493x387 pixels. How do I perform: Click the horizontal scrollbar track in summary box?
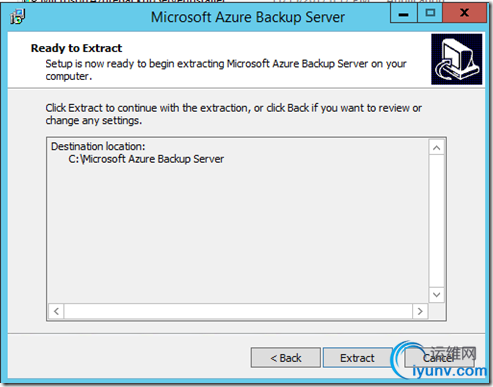click(x=238, y=311)
